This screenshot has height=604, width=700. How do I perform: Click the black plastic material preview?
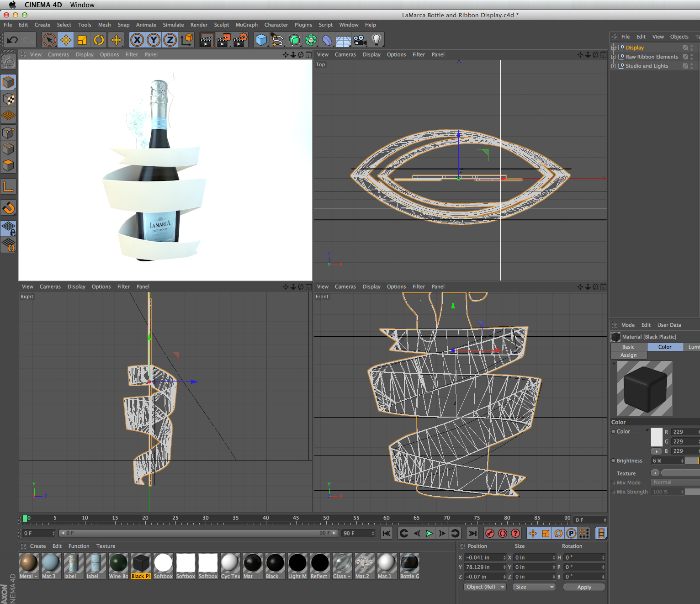[x=644, y=388]
